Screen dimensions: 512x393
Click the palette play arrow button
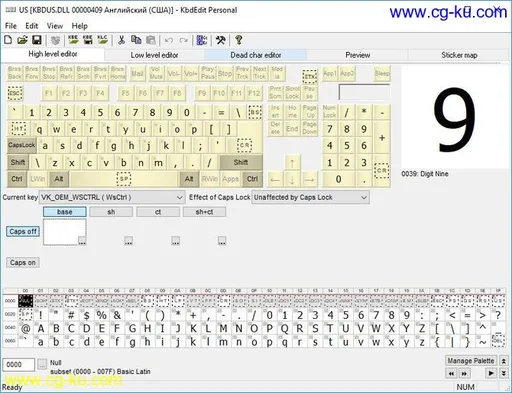coord(491,373)
